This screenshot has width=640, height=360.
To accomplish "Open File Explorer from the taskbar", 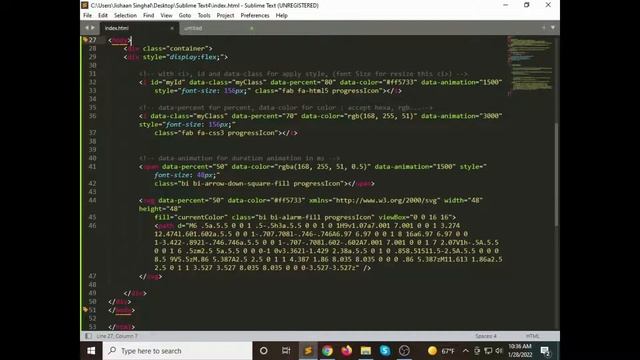I will coord(366,351).
